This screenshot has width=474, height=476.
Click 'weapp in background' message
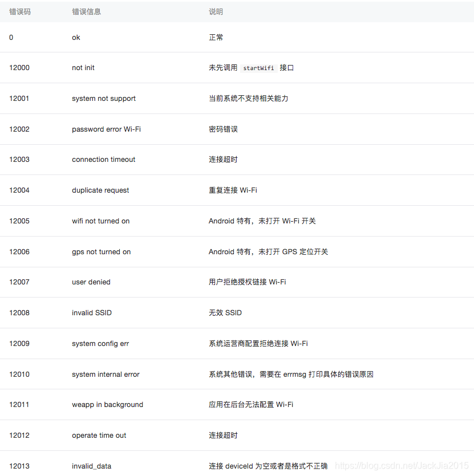[108, 405]
